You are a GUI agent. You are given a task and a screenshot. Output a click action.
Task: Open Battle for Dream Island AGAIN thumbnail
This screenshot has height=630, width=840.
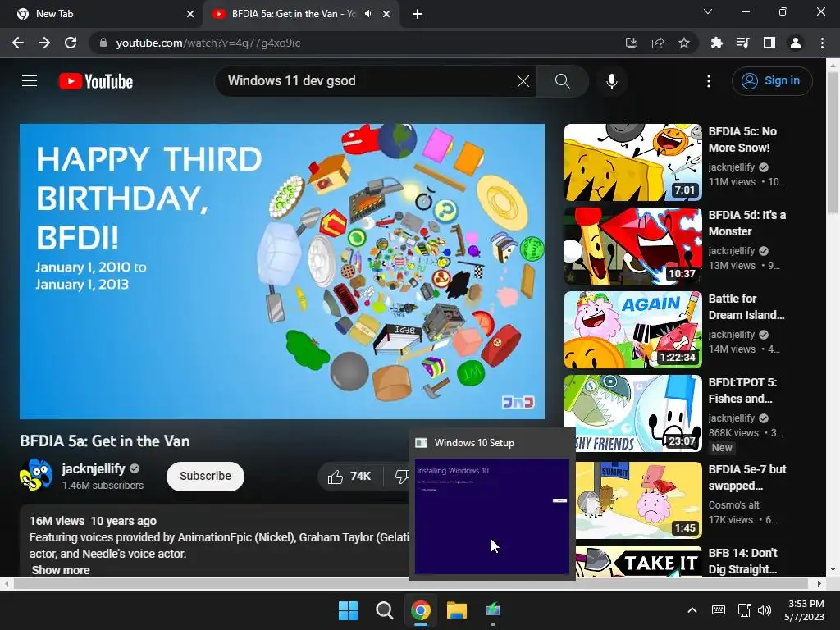[632, 330]
